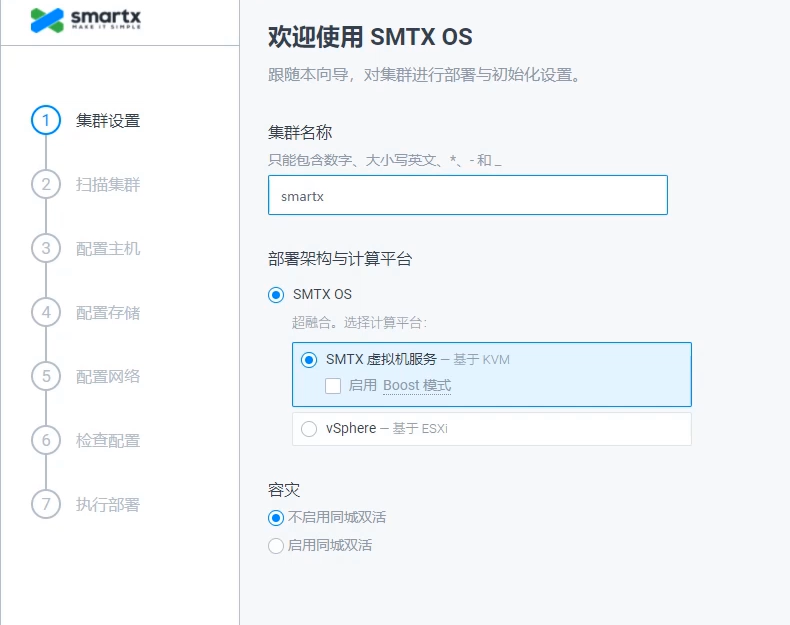Choose the vSphere ESXi radio option
Image resolution: width=790 pixels, height=625 pixels.
click(x=309, y=429)
